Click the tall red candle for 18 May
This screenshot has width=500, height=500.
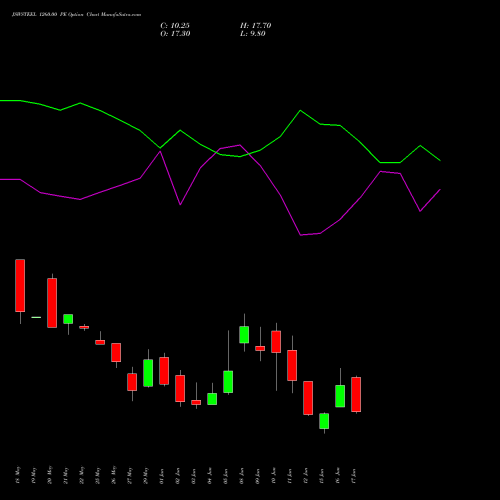tap(20, 286)
